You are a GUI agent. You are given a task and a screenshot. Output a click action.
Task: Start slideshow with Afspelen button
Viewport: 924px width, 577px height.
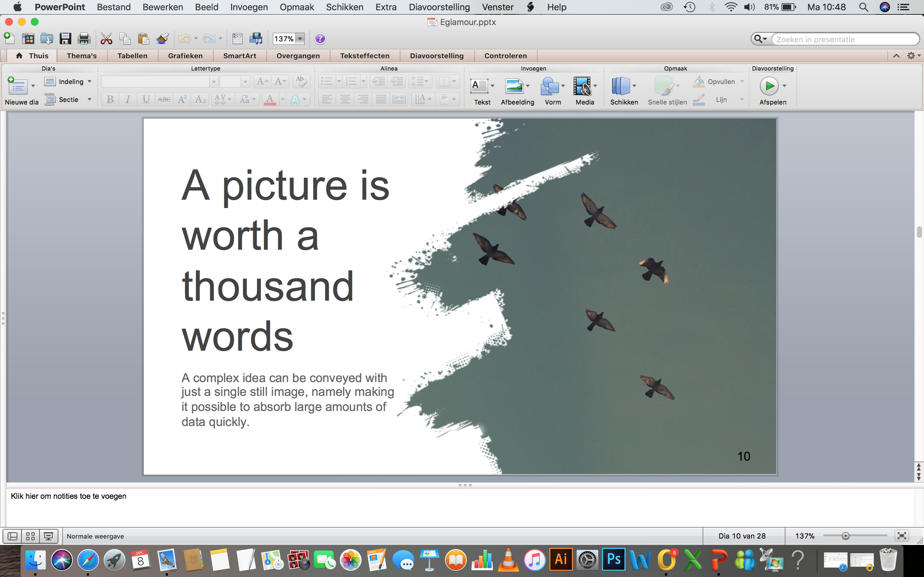tap(769, 86)
